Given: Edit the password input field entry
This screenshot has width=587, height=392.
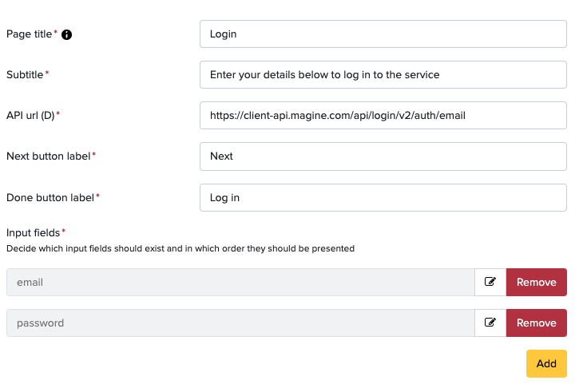Looking at the screenshot, I should [x=490, y=323].
